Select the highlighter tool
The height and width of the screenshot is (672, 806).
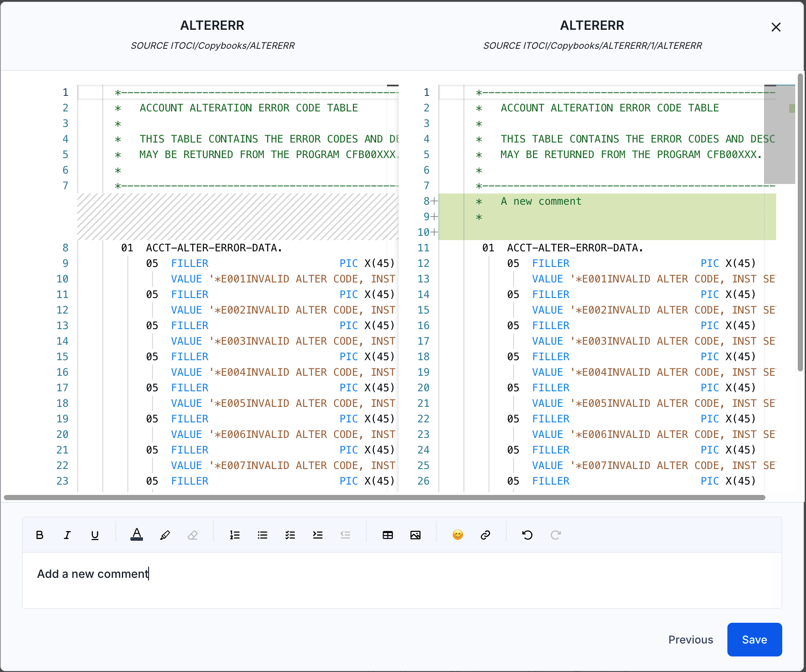[165, 535]
